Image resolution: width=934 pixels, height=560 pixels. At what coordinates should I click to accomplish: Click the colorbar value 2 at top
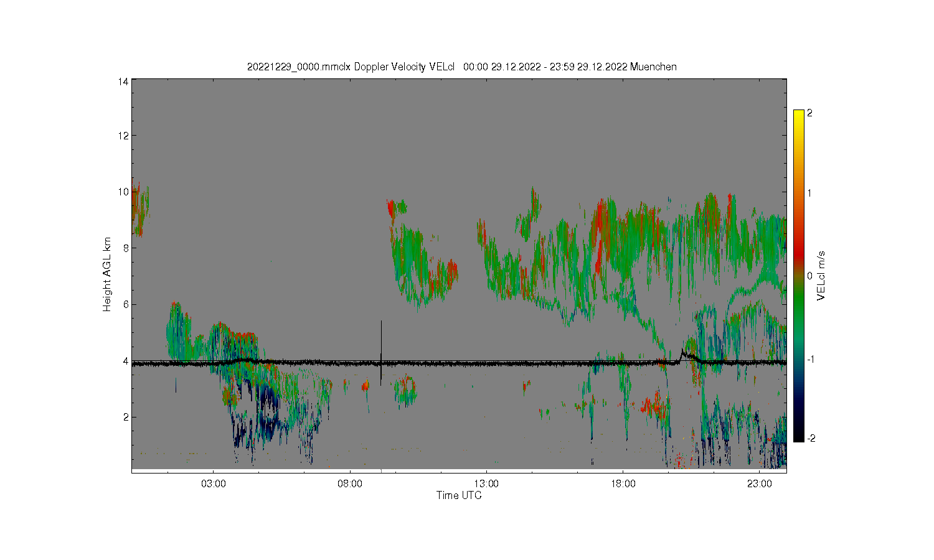tap(809, 113)
